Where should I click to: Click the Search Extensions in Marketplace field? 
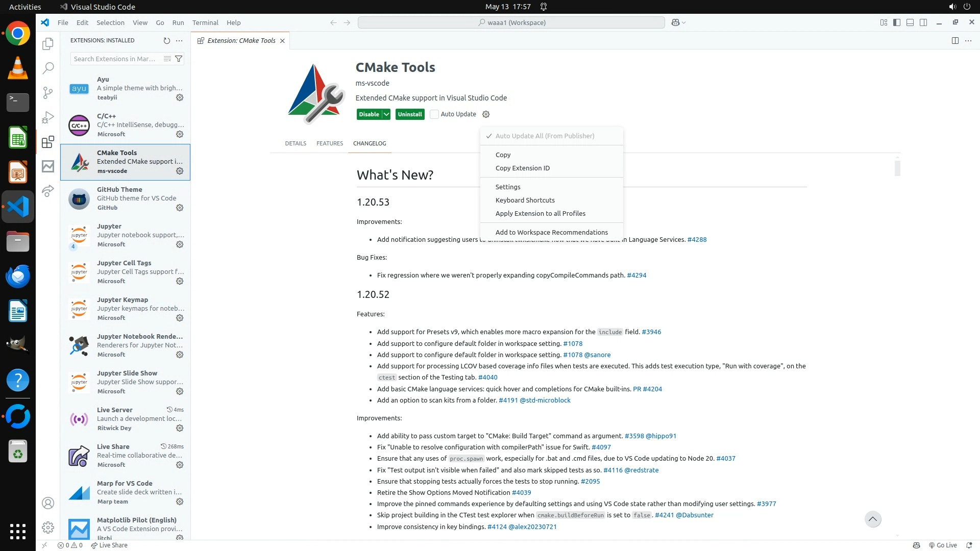[115, 59]
